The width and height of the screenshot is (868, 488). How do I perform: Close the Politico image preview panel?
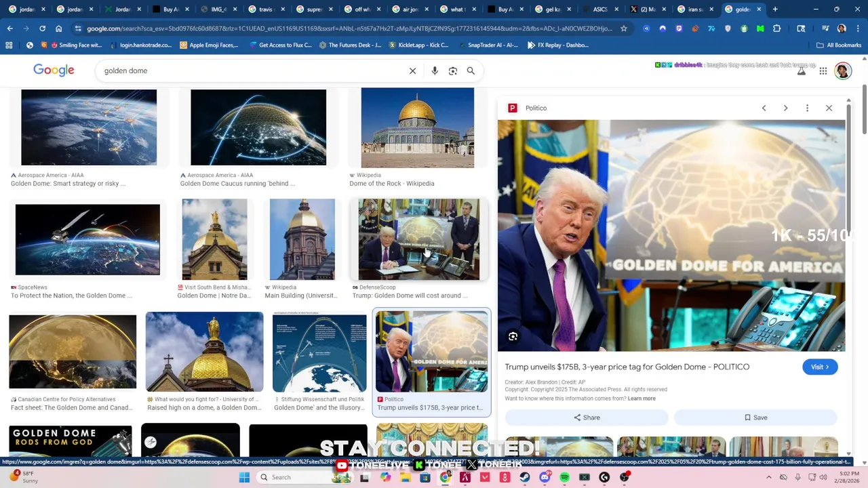(x=829, y=108)
